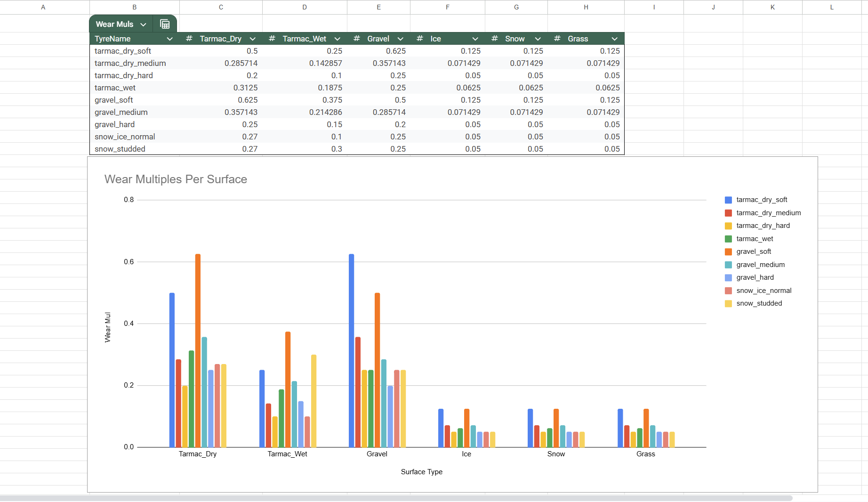The height and width of the screenshot is (502, 868).
Task: Select column C header
Action: point(221,7)
